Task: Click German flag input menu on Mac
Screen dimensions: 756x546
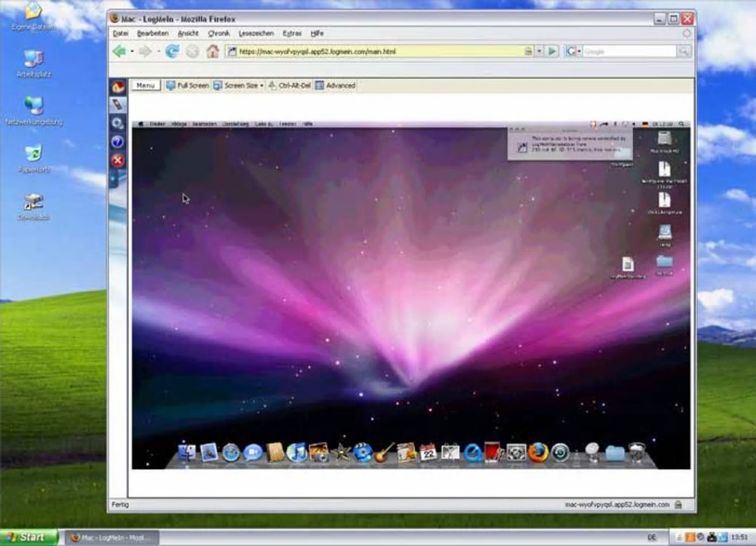Action: [645, 124]
